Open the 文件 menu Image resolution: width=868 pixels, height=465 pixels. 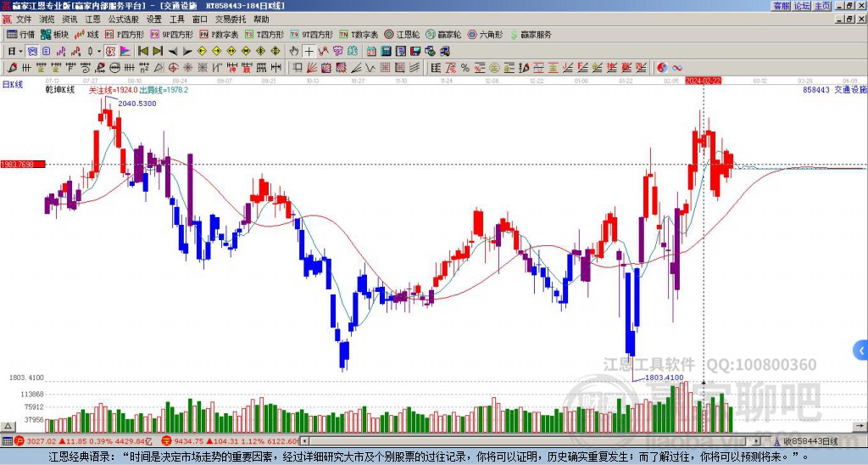coord(24,20)
